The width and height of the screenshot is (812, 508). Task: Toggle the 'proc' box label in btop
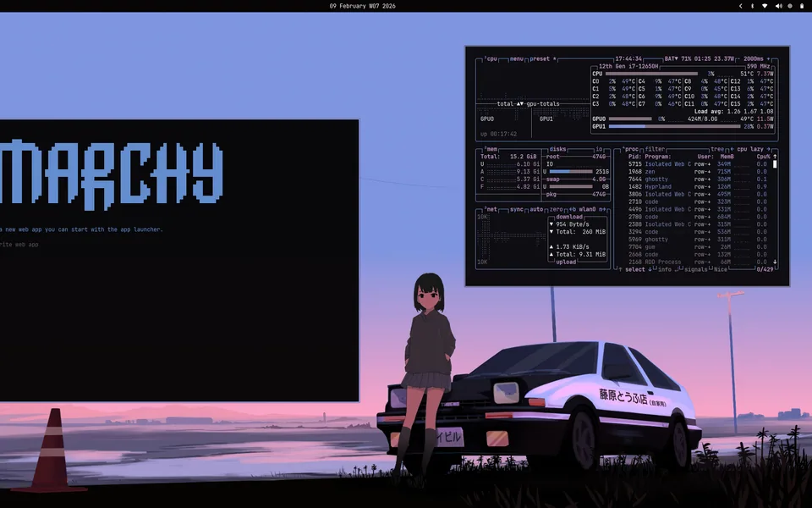(x=630, y=149)
